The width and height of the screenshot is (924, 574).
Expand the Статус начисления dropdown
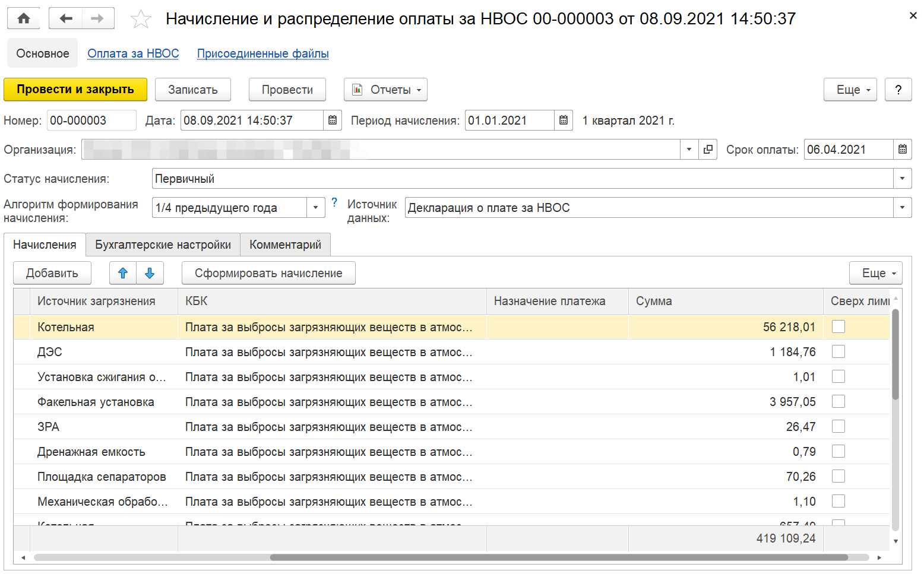(902, 179)
